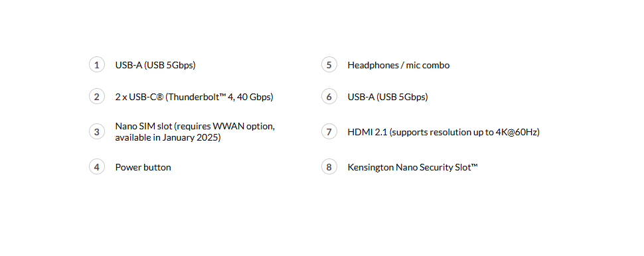
Task: Click the 2 x USB-C Thunderbolt 4 text
Action: 195,97
